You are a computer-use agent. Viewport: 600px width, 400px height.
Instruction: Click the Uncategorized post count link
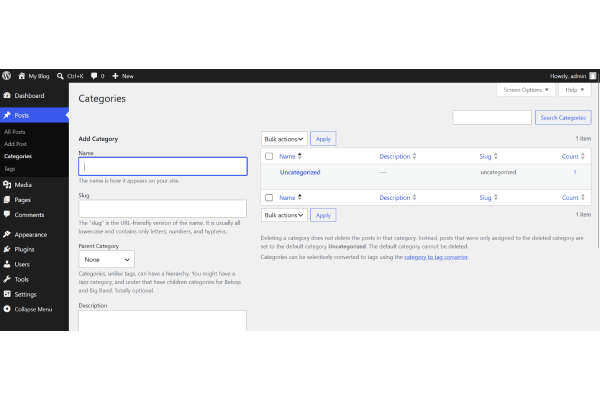click(575, 172)
